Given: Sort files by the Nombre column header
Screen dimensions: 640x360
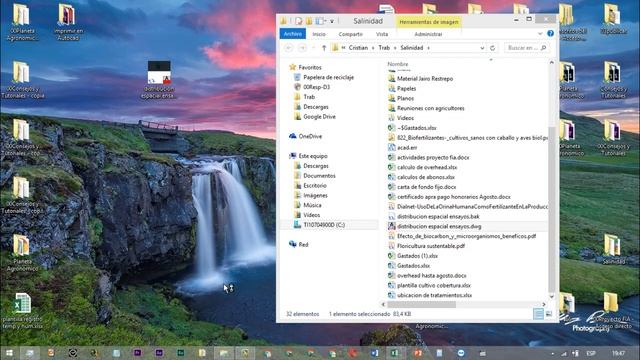Looking at the screenshot, I should 398,64.
